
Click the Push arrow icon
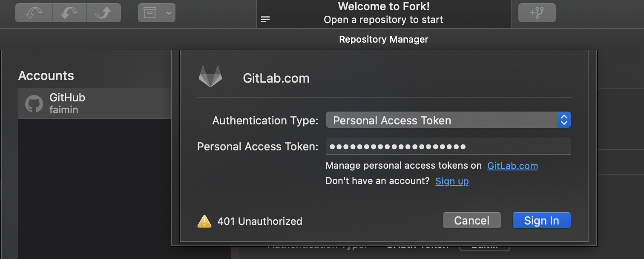(103, 13)
